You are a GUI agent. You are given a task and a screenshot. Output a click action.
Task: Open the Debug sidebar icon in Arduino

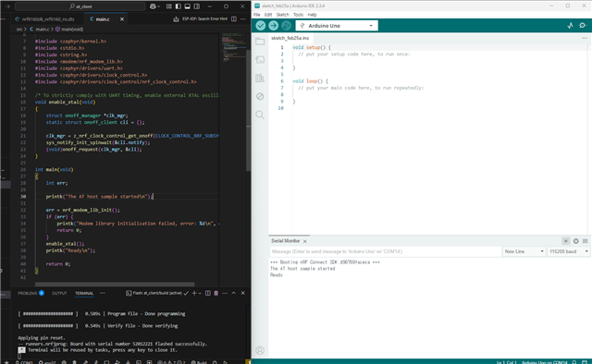260,97
